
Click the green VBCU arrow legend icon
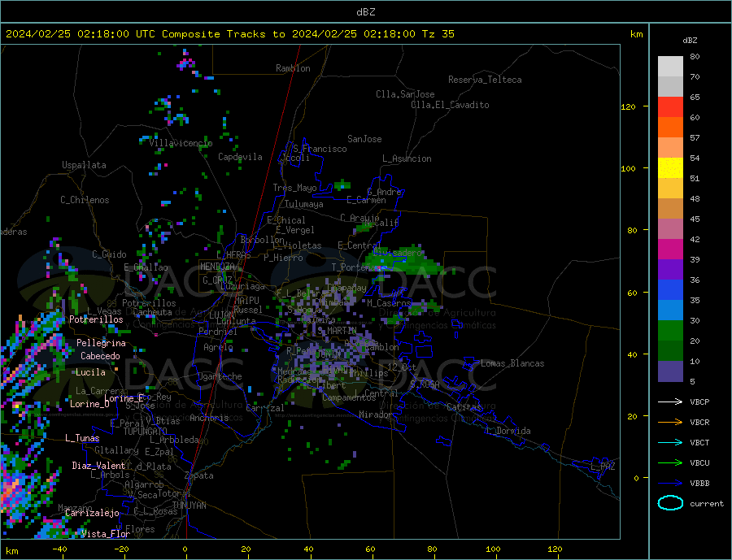670,463
